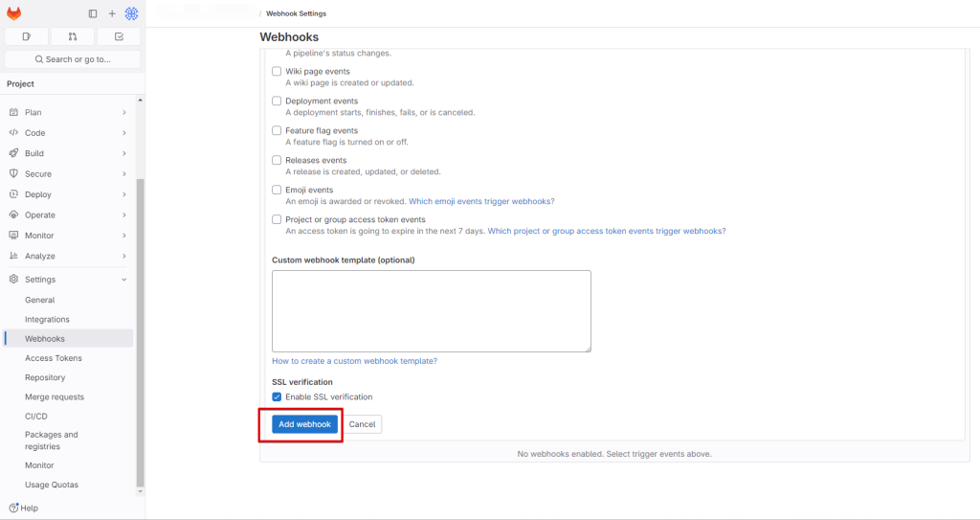This screenshot has height=520, width=980.
Task: Go to CI/CD settings
Action: pyautogui.click(x=36, y=417)
